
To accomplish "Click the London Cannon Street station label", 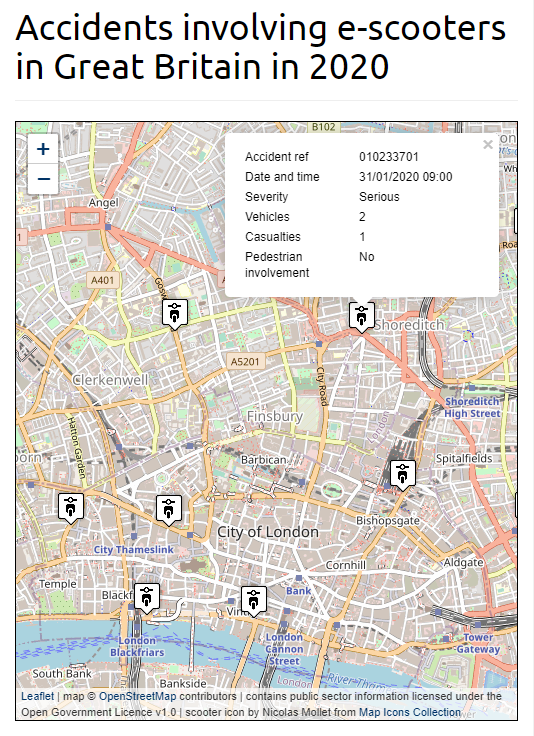I will coord(284,649).
